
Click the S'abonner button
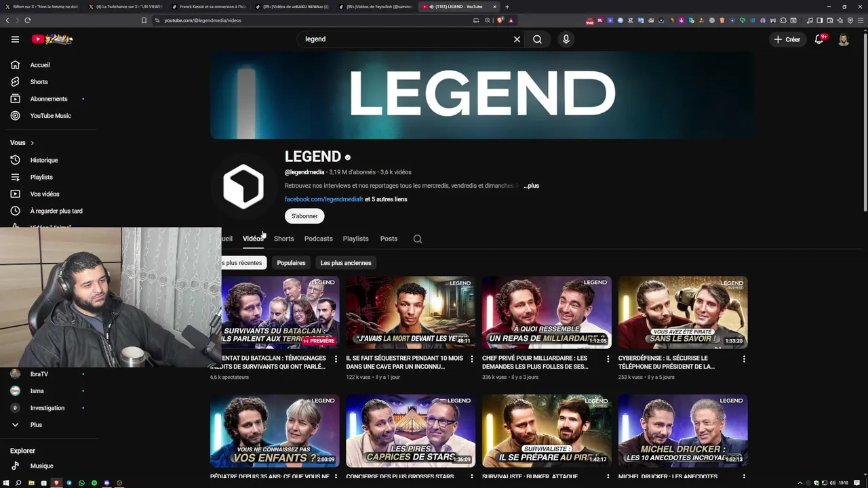(x=304, y=216)
